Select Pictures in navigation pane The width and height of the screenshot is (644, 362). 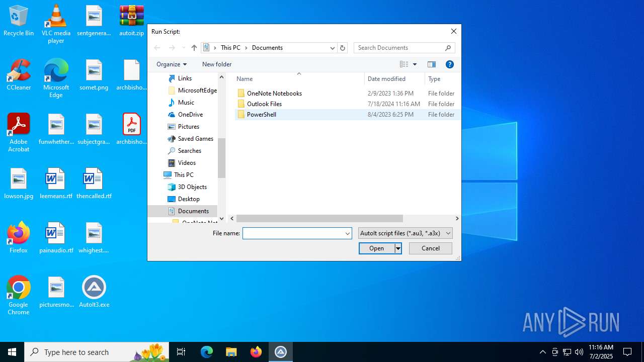(x=188, y=127)
